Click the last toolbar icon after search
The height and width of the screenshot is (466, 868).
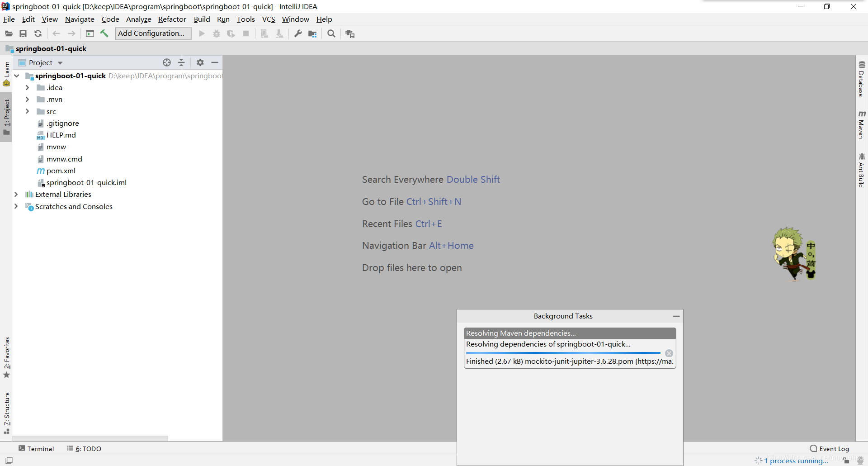click(x=350, y=34)
